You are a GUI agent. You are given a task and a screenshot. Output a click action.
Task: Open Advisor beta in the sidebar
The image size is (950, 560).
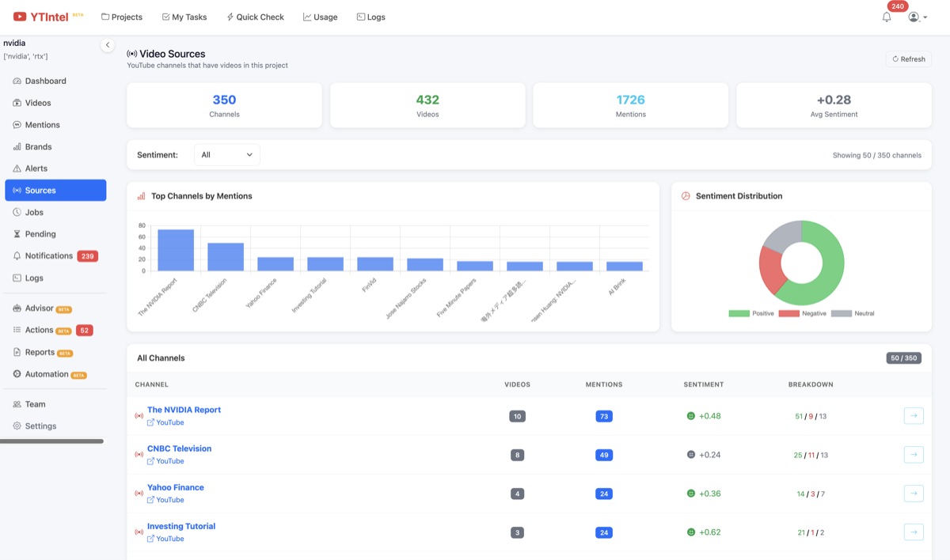[40, 308]
